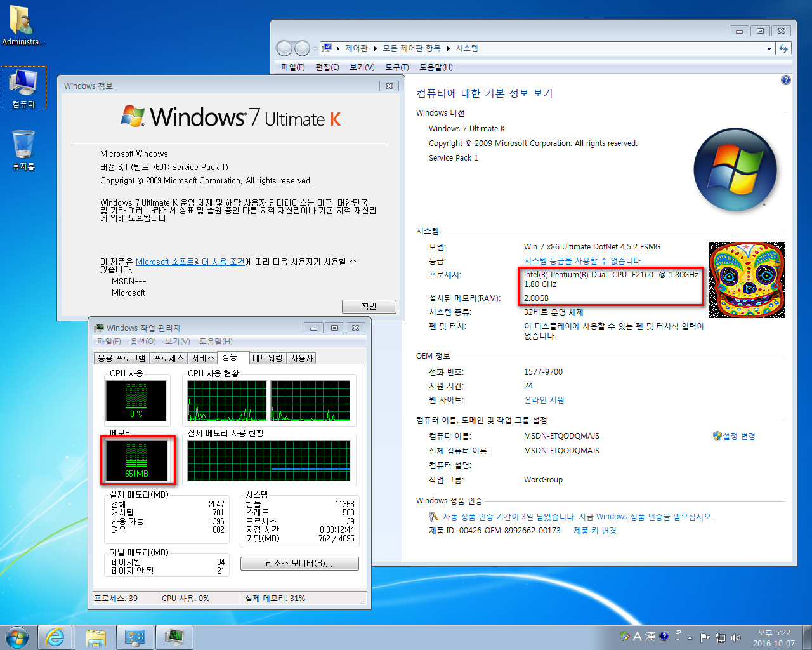Open 파일(F) menu in Task Manager
The image size is (812, 650).
coord(109,342)
